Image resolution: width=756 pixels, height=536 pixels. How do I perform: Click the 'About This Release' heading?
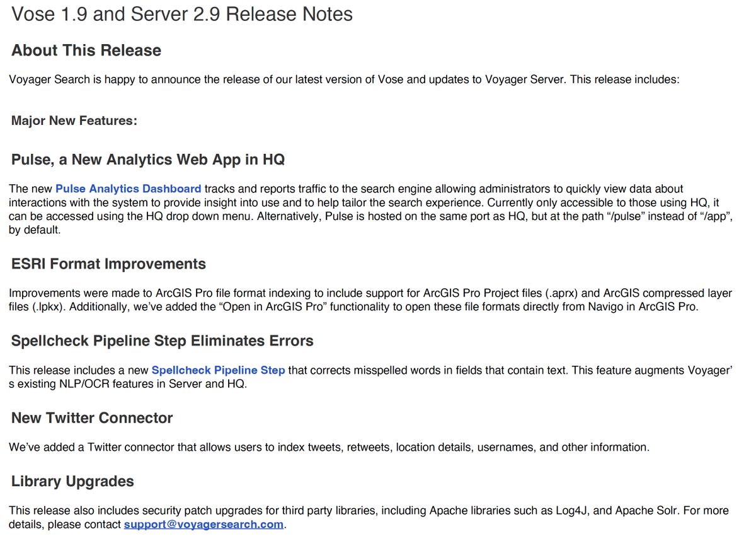[x=86, y=50]
